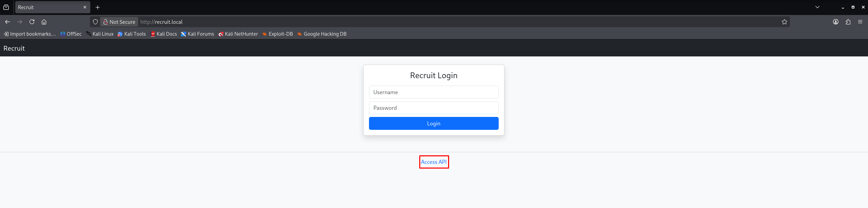The image size is (868, 208).
Task: Bookmark this page with the star icon
Action: click(784, 22)
